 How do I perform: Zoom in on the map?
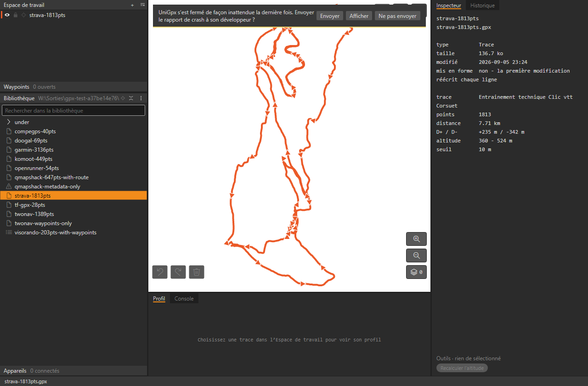click(x=416, y=239)
